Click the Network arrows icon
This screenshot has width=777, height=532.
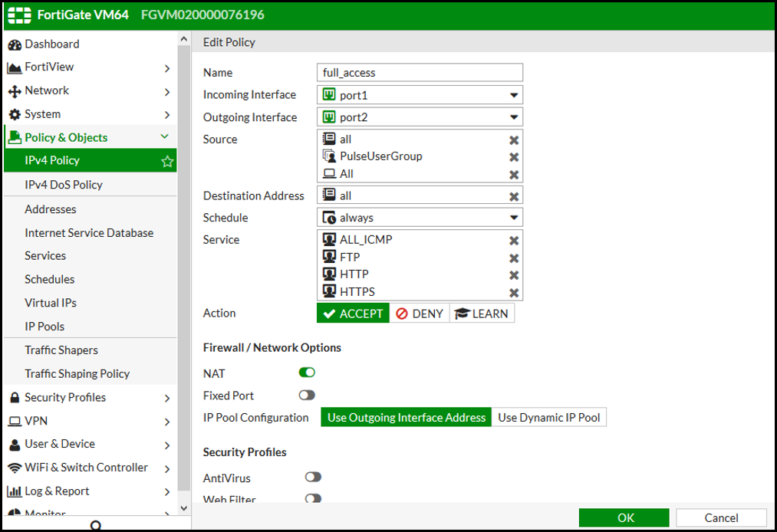(x=15, y=91)
